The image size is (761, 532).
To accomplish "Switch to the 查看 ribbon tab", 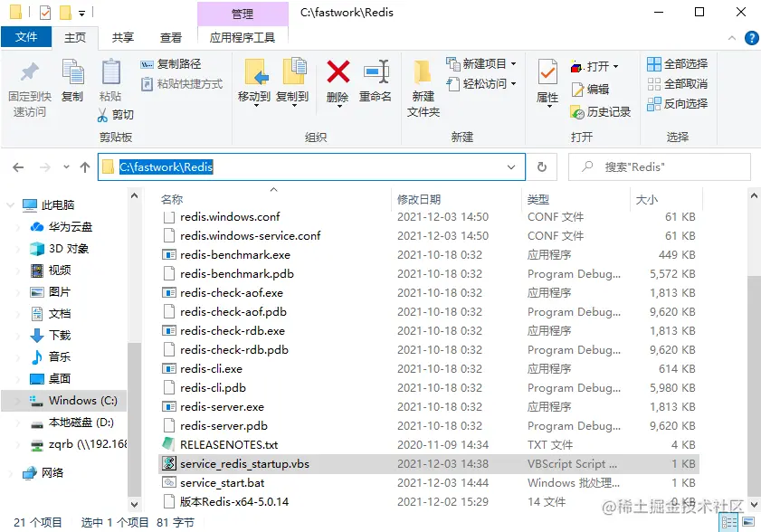I will tap(171, 37).
